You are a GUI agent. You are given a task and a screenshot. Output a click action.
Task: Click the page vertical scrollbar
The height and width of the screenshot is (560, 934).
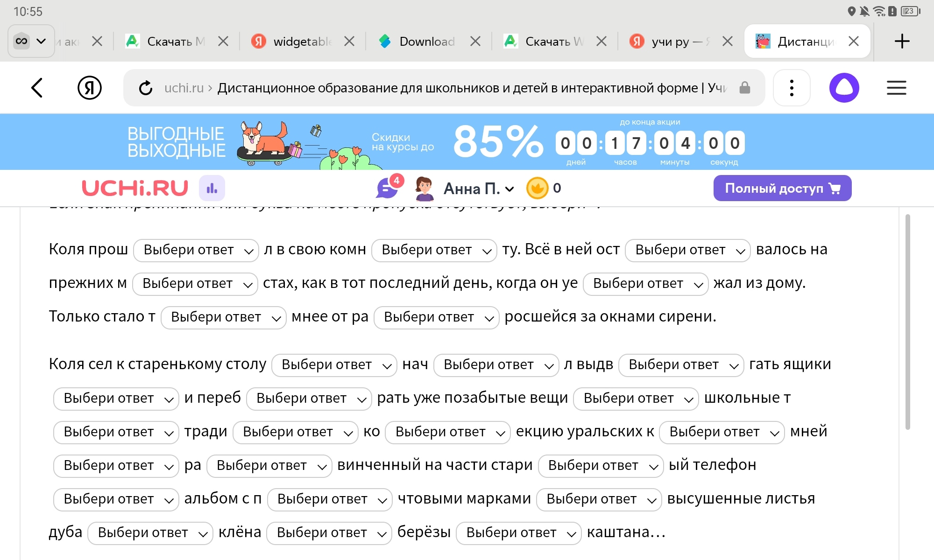tap(907, 322)
